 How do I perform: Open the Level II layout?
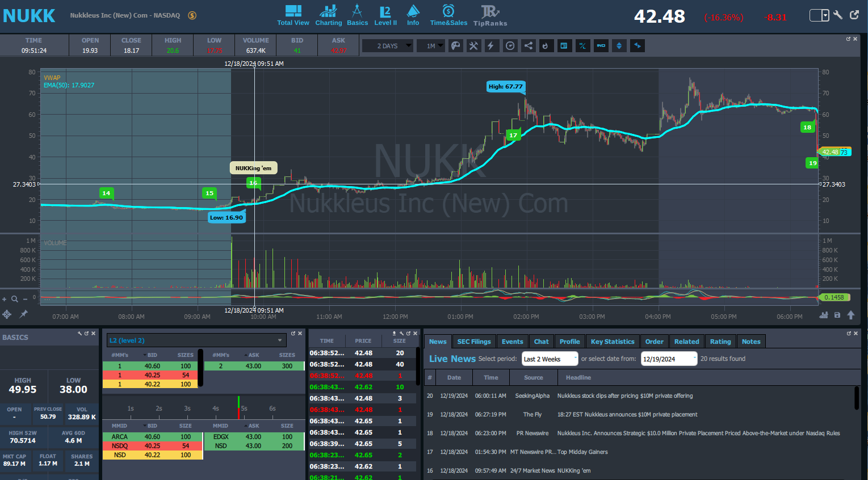coord(385,15)
